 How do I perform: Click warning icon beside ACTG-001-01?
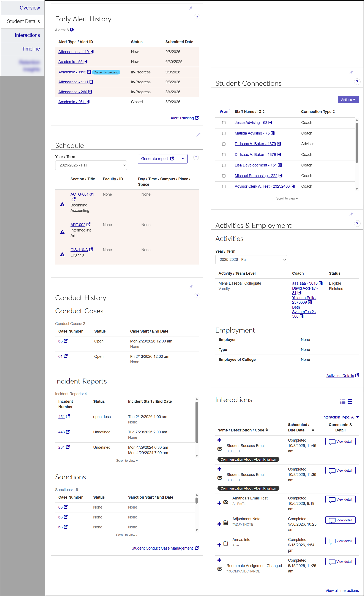62,204
